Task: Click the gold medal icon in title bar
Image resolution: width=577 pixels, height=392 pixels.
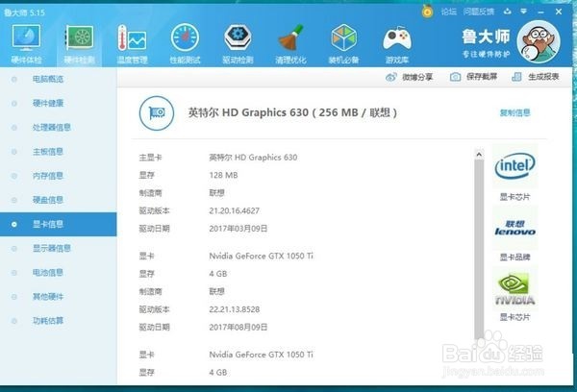Action: pos(427,12)
